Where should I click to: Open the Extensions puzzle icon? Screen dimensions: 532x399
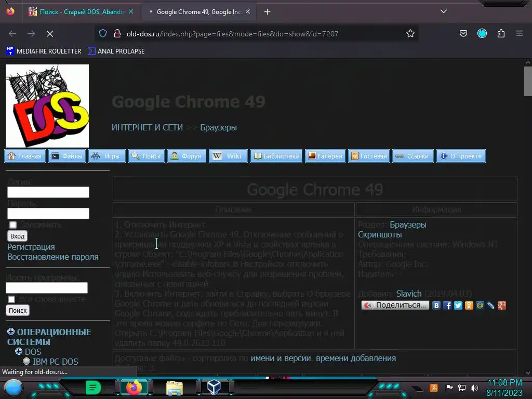pyautogui.click(x=501, y=33)
